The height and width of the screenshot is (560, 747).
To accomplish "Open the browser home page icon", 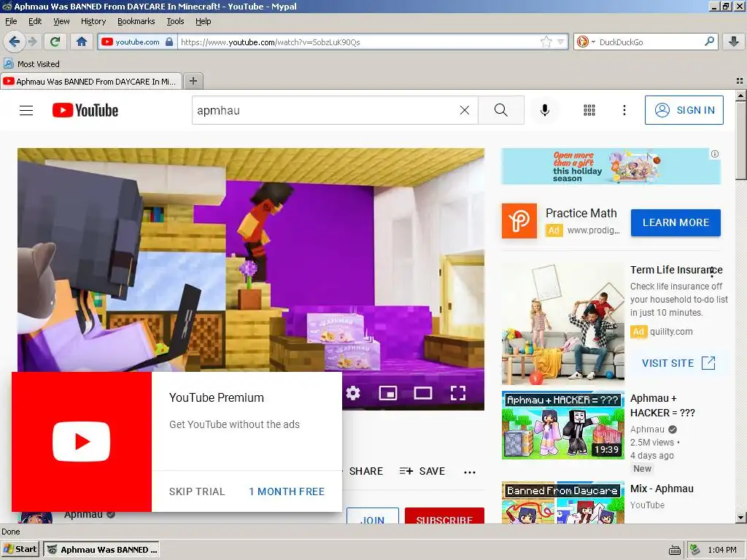I will click(x=82, y=42).
